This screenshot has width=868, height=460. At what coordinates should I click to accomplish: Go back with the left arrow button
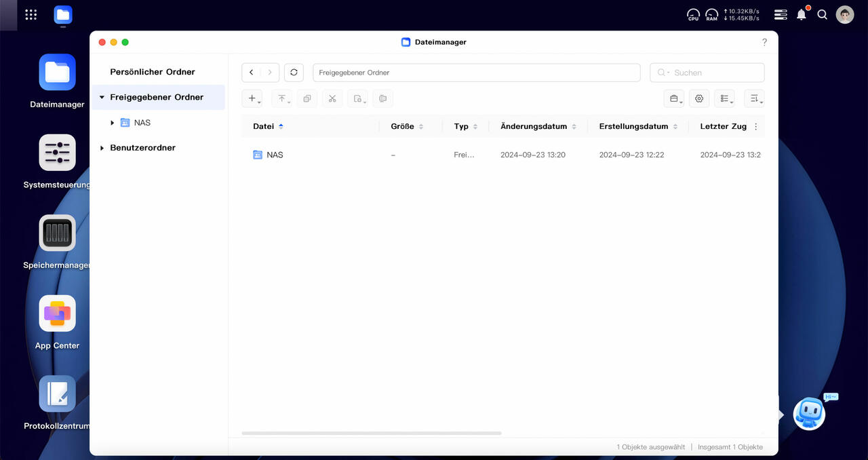(252, 72)
